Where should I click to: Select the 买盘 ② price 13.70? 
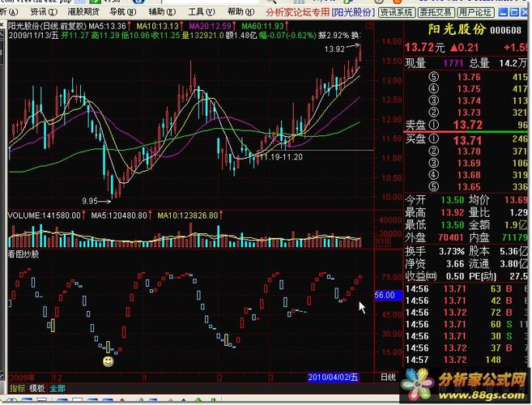point(469,151)
